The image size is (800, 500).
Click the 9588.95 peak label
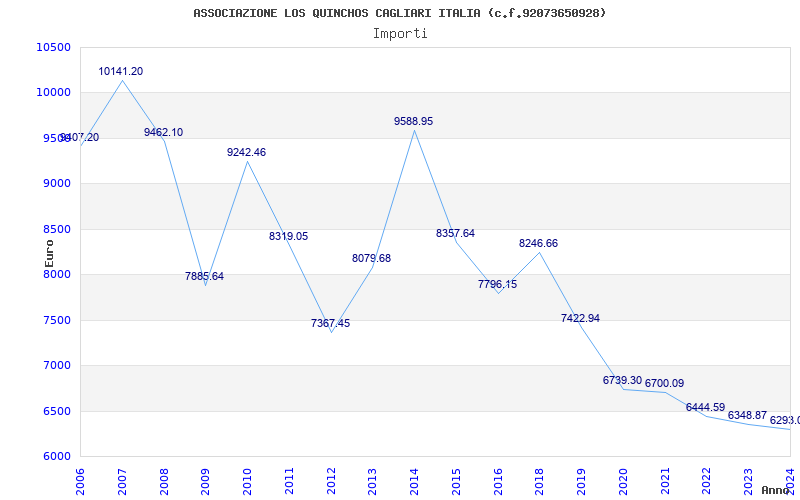413,121
